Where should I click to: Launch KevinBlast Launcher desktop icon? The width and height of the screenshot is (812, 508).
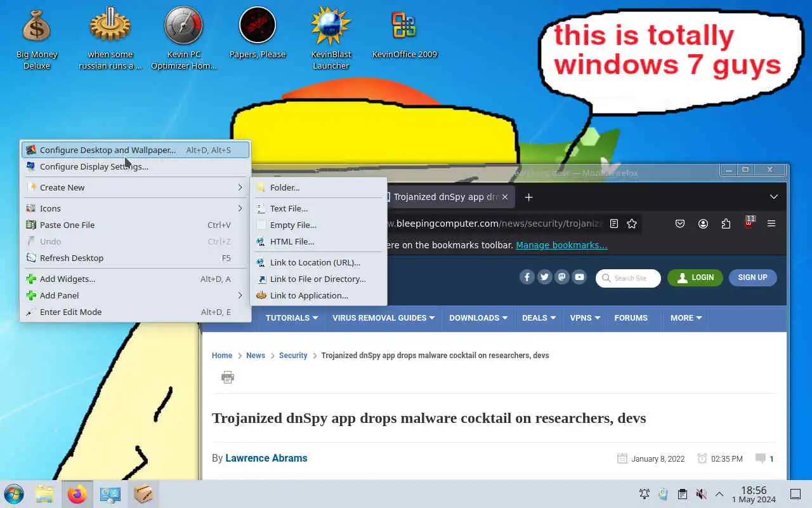(331, 38)
